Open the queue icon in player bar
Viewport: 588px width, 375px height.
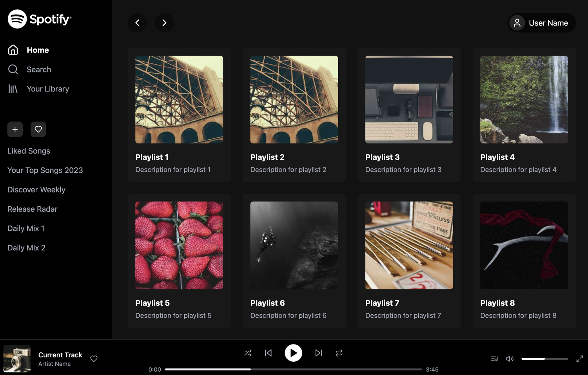494,359
